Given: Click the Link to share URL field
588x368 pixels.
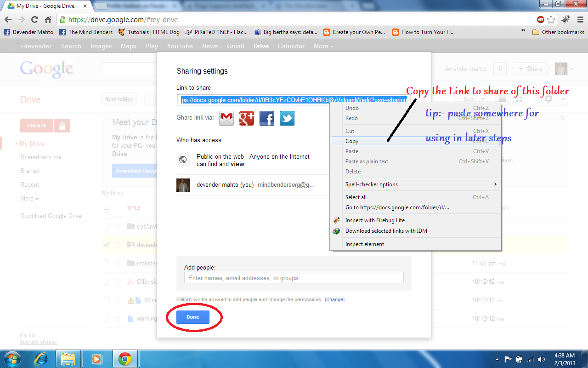Looking at the screenshot, I should [x=294, y=100].
